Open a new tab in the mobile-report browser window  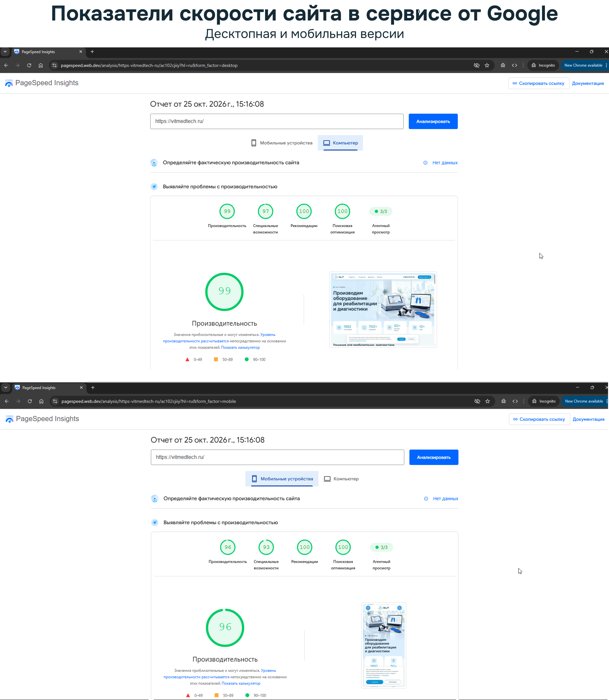(93, 387)
